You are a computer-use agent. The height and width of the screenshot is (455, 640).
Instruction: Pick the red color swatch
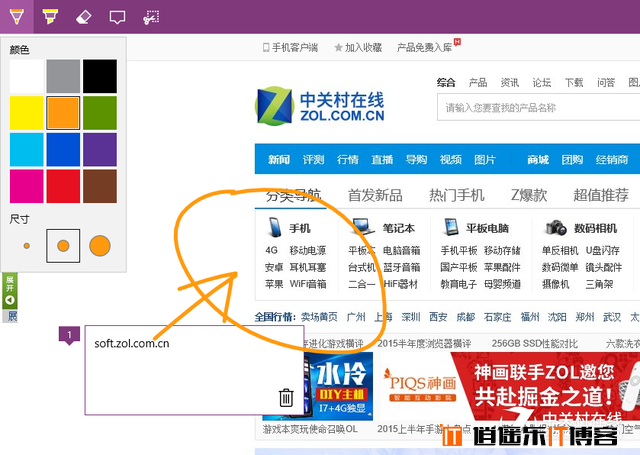(63, 186)
